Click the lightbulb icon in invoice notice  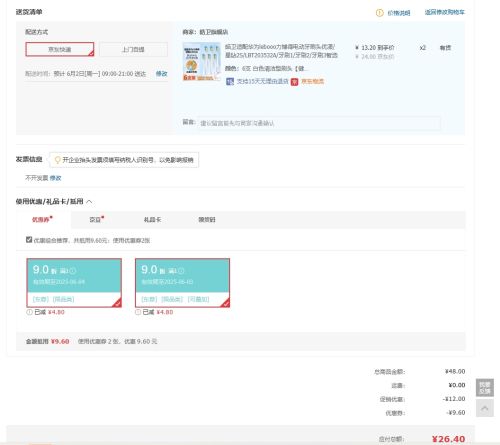click(x=57, y=160)
